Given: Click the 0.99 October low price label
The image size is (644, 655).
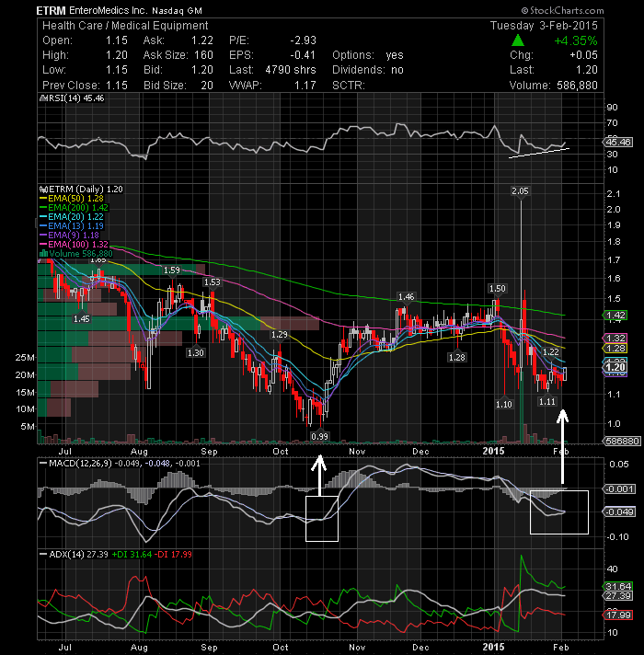Looking at the screenshot, I should (320, 437).
